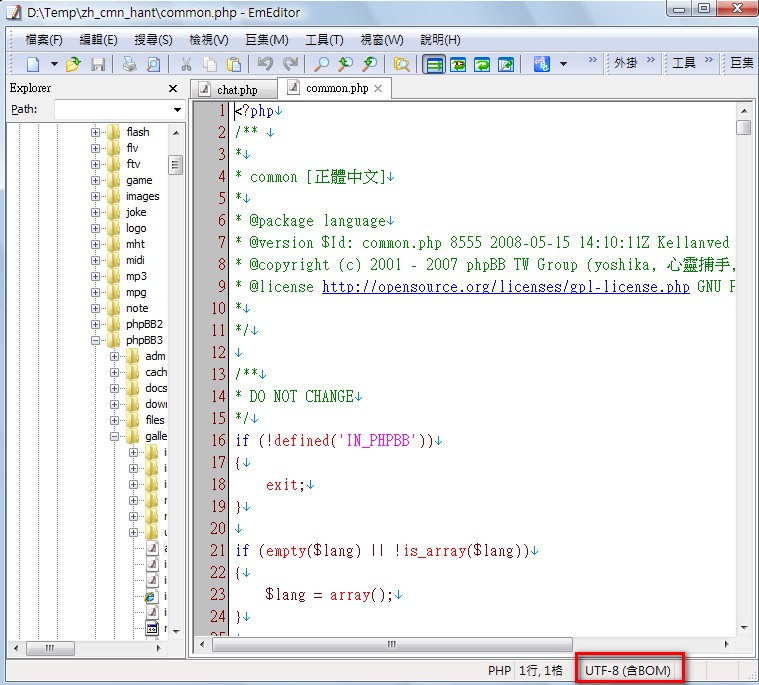This screenshot has width=759, height=685.
Task: Print the current document
Action: click(129, 64)
